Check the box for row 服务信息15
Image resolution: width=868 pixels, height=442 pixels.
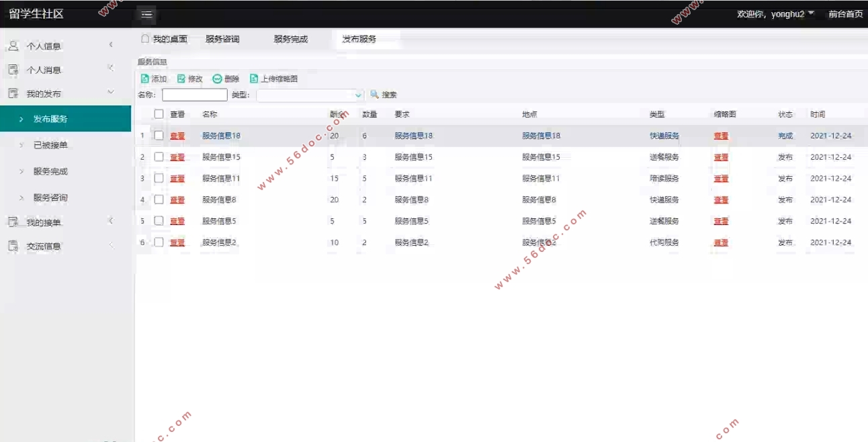159,157
